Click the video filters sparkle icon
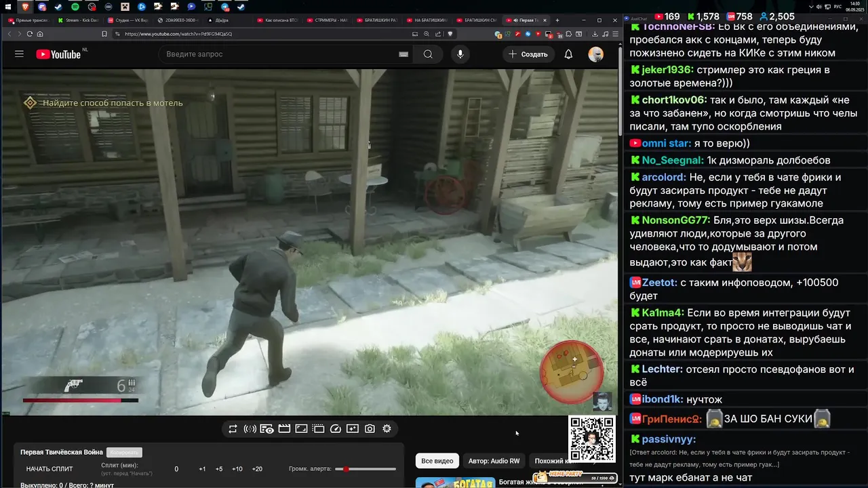868x488 pixels. (353, 429)
